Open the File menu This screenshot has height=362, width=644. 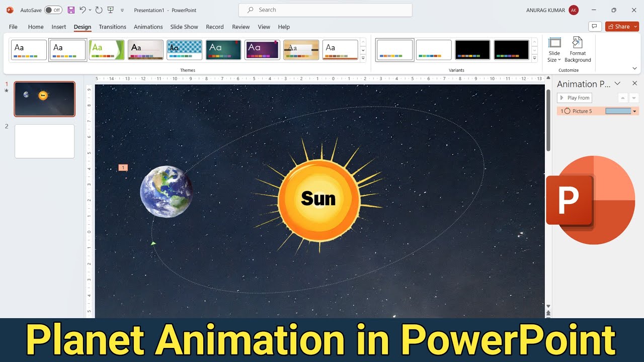(x=13, y=27)
